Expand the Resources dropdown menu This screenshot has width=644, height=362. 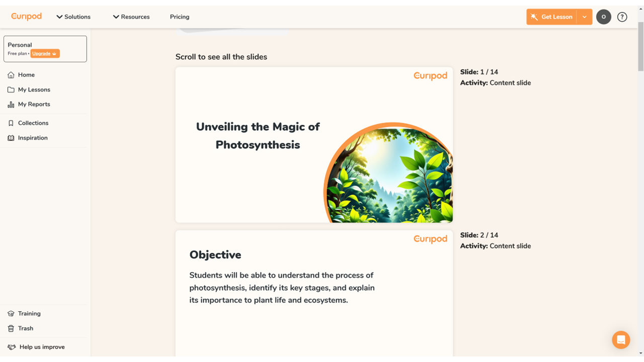click(131, 17)
